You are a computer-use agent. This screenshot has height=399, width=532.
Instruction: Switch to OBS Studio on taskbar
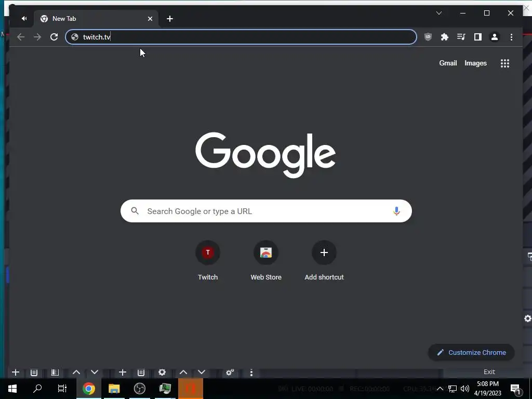click(x=139, y=389)
